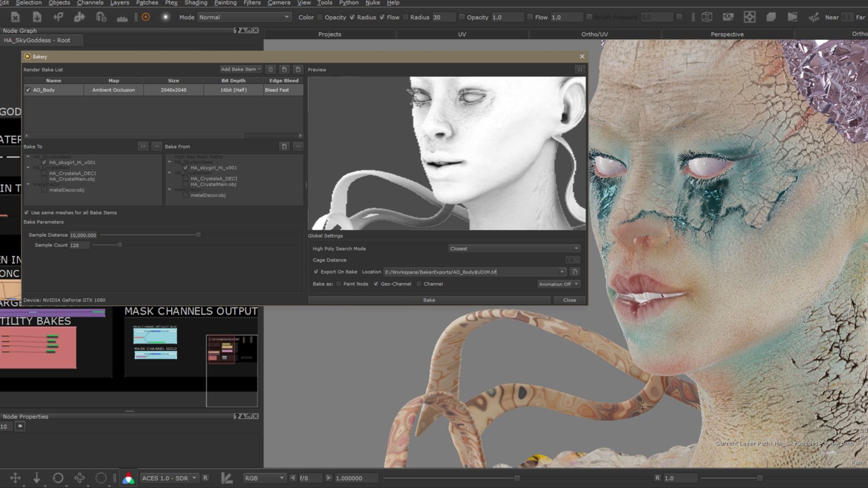Image resolution: width=868 pixels, height=488 pixels.
Task: Delete bake item trash icon
Action: [x=271, y=69]
